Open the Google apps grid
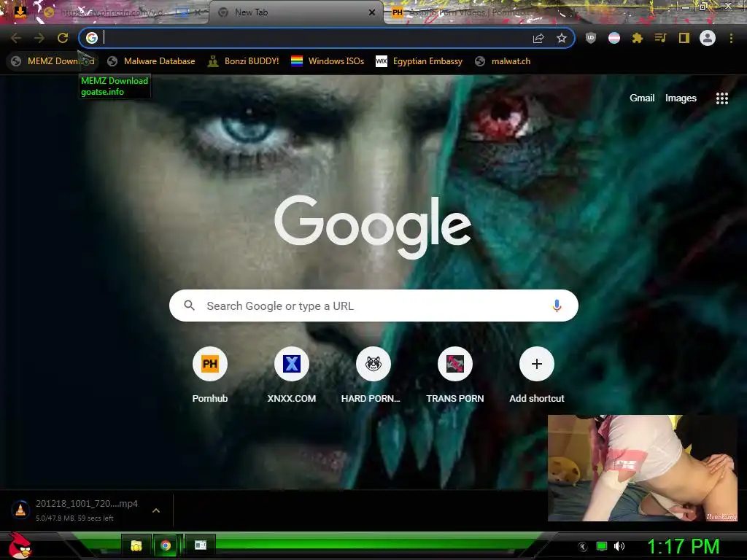 point(721,98)
